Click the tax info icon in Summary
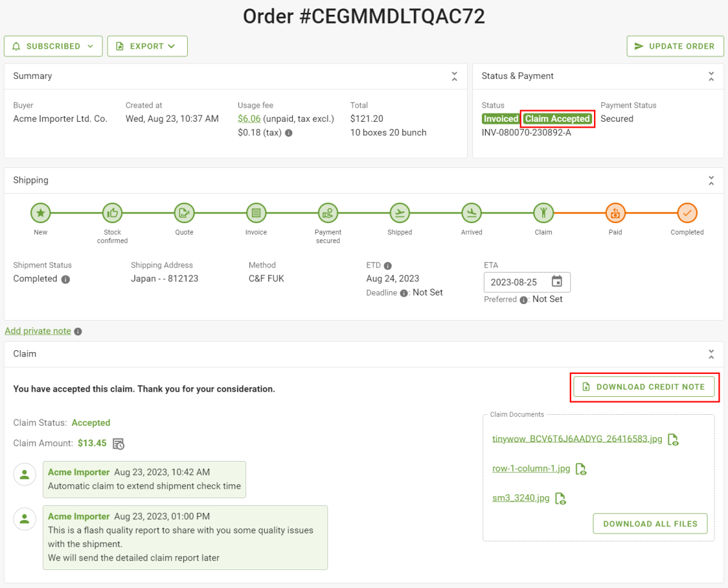 coord(289,133)
